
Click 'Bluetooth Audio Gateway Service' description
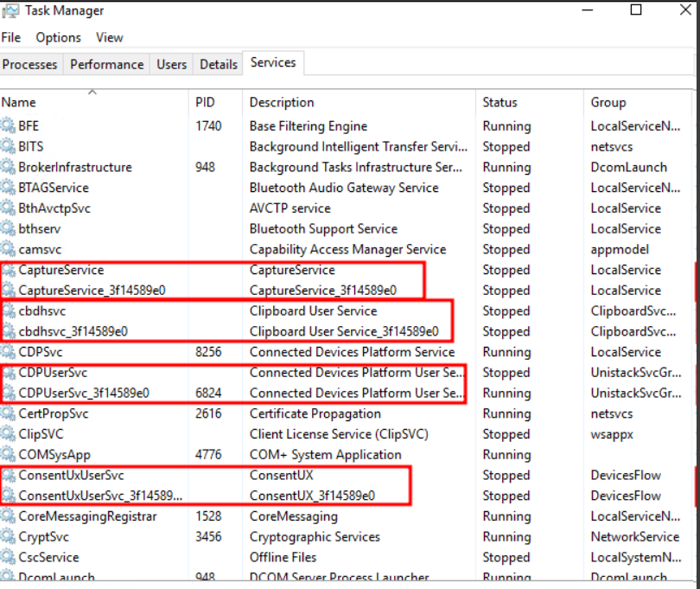tap(344, 189)
